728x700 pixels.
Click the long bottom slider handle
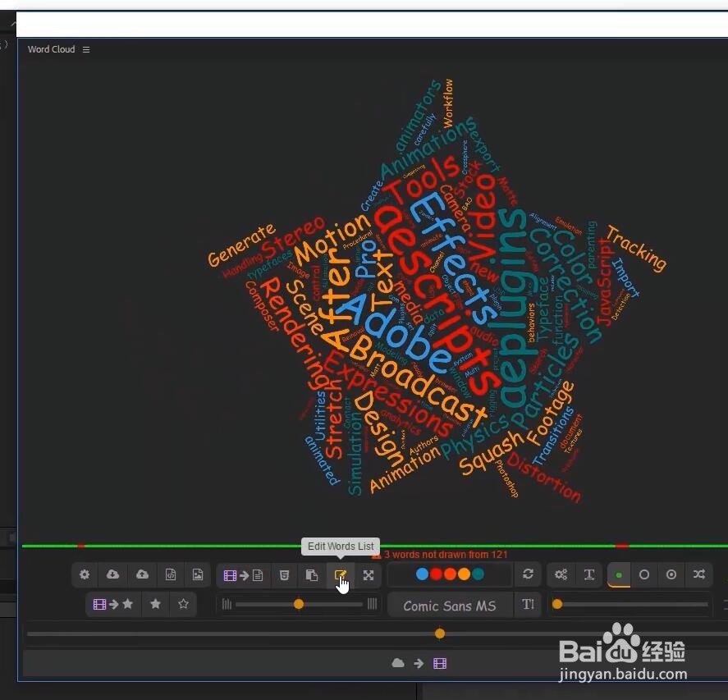[440, 634]
